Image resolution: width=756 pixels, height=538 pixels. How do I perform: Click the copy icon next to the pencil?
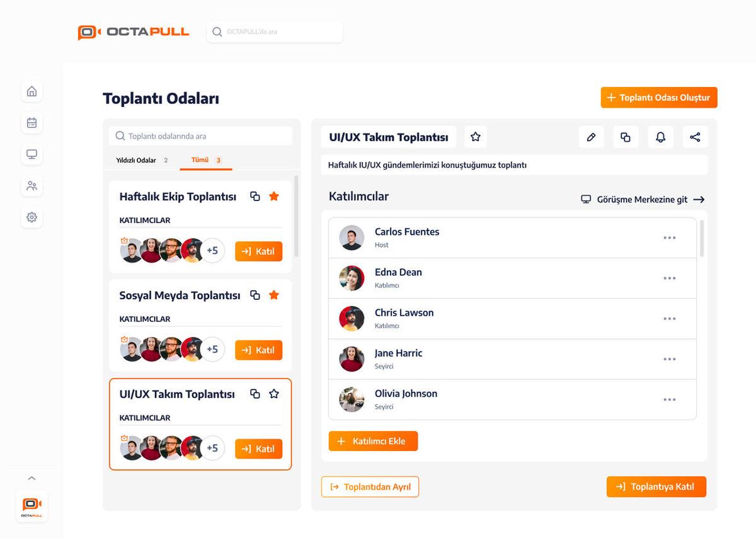[x=626, y=137]
